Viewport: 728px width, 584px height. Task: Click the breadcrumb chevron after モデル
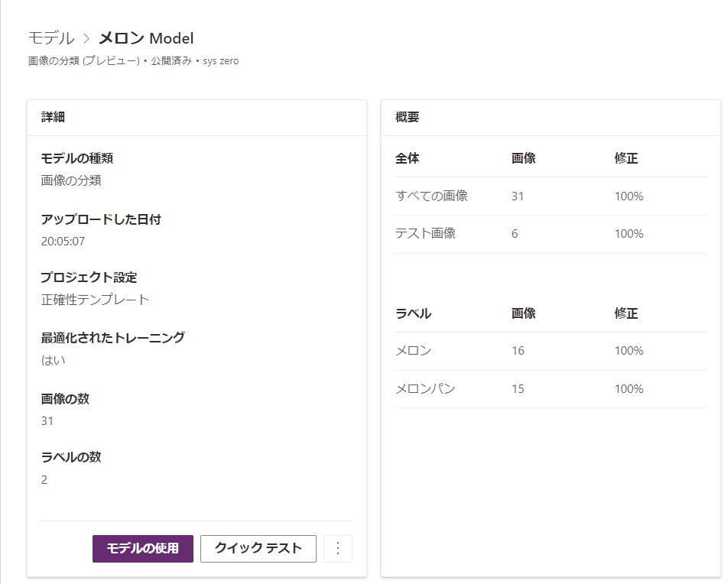tap(86, 38)
